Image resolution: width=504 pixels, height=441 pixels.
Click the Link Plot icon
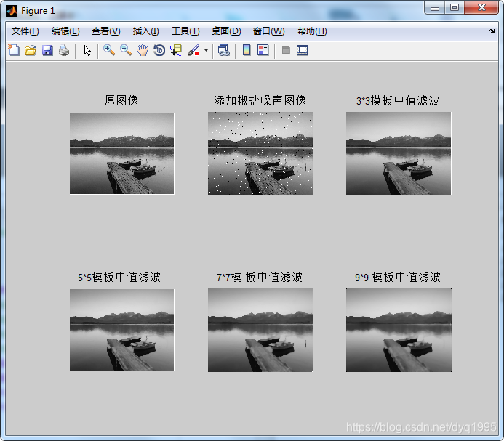(224, 50)
